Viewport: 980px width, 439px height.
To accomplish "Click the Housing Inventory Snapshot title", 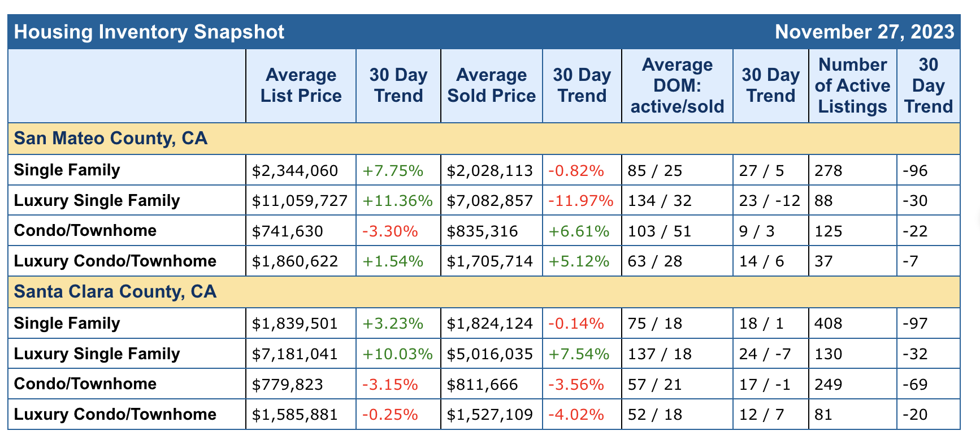I will pyautogui.click(x=149, y=32).
